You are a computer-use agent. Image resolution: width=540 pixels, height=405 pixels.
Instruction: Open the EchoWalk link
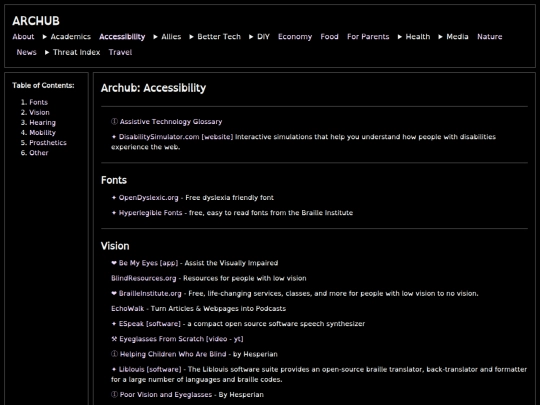[x=127, y=309]
